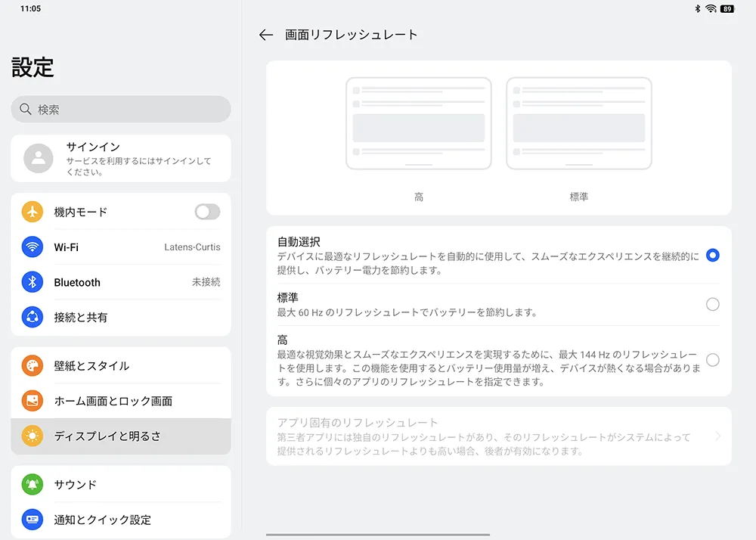The width and height of the screenshot is (756, 540).
Task: Tap the battery level indicator
Action: [727, 8]
